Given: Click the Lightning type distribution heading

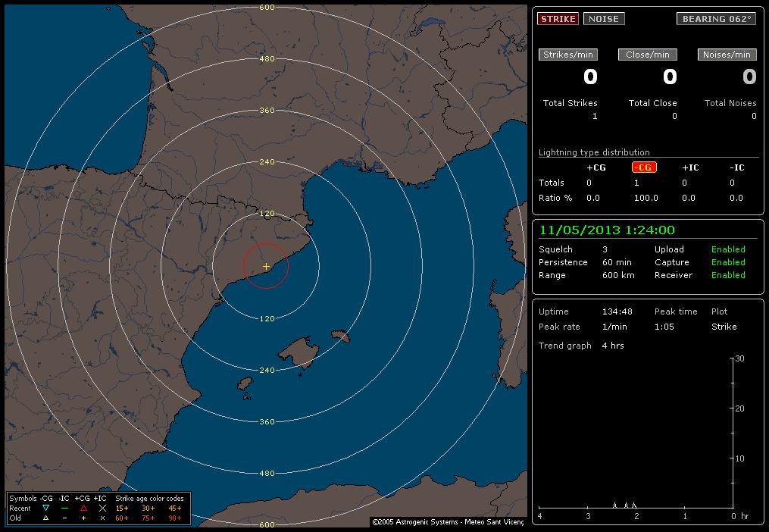Looking at the screenshot, I should click(594, 152).
